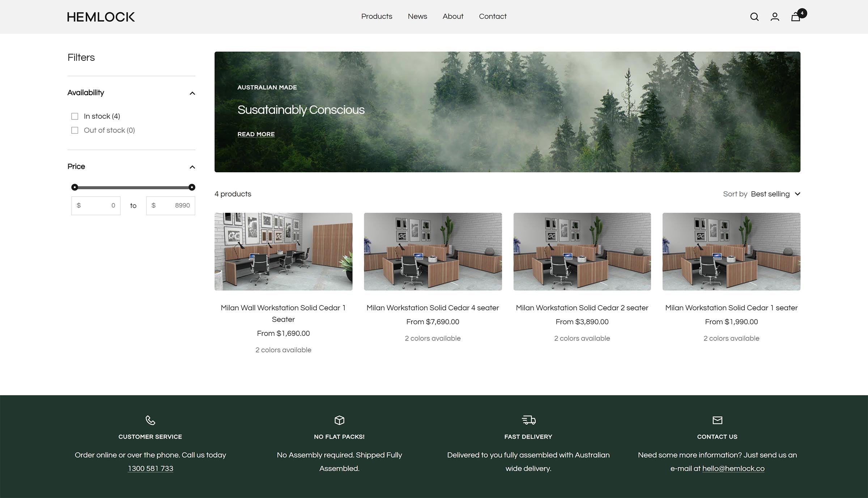Open Milan Workstation 2 seater image
The height and width of the screenshot is (498, 868).
[582, 252]
